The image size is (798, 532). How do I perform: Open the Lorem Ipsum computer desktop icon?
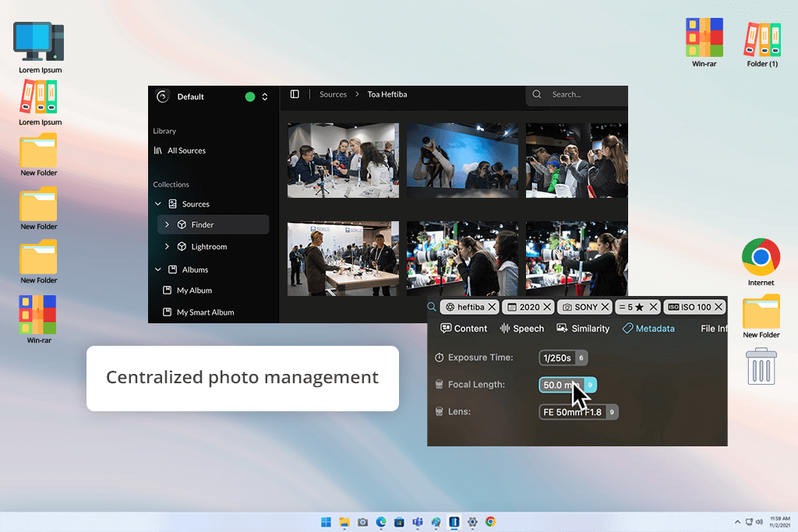tap(40, 48)
